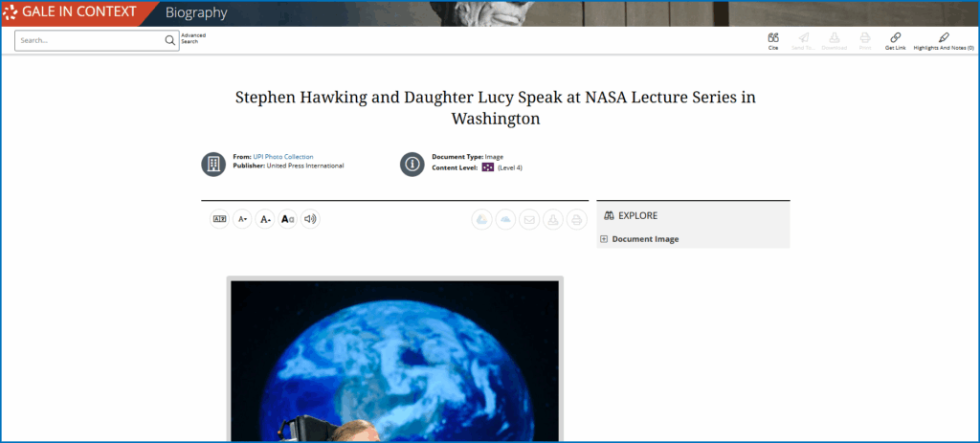Image resolution: width=980 pixels, height=443 pixels.
Task: Increase the font size
Action: coord(265,219)
